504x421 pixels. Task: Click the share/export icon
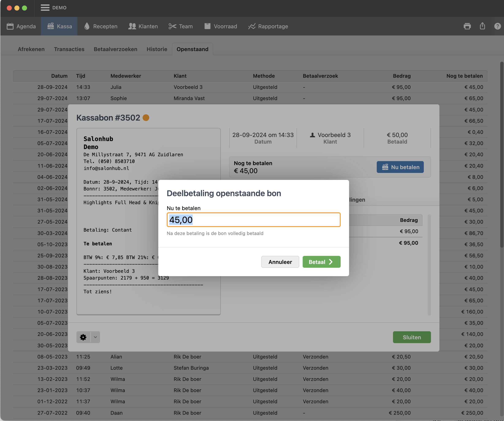click(482, 26)
